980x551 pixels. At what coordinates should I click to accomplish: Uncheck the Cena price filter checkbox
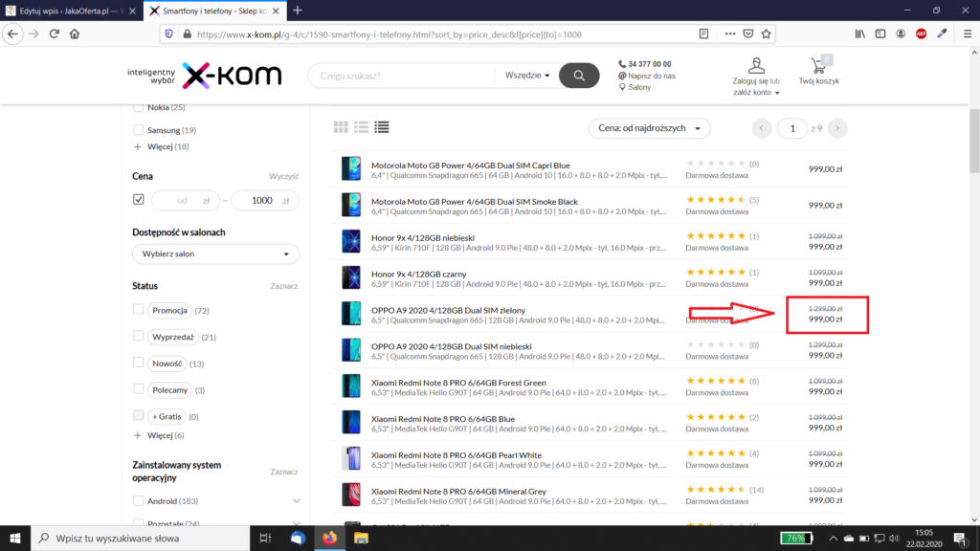click(x=138, y=199)
